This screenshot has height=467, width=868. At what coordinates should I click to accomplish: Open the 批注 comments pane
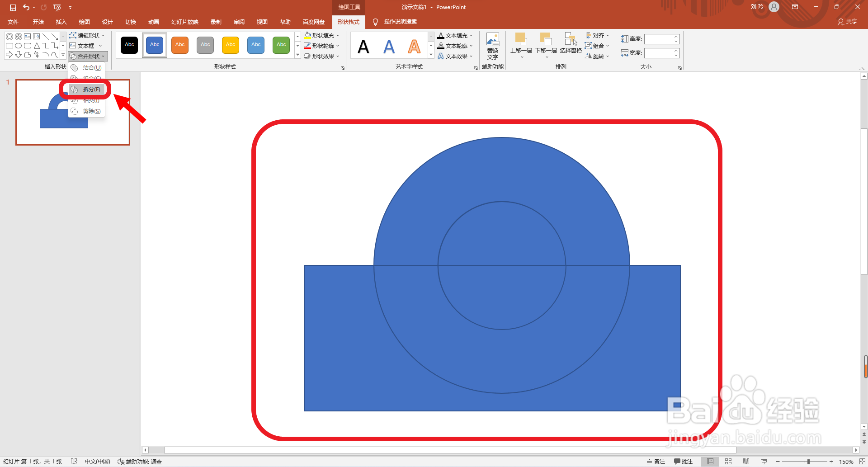point(683,462)
